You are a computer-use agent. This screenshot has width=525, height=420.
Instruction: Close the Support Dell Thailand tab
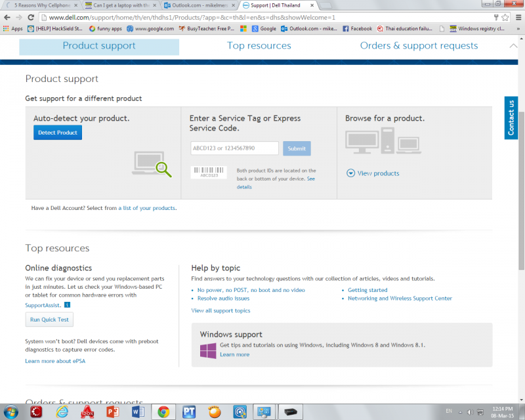pos(312,5)
